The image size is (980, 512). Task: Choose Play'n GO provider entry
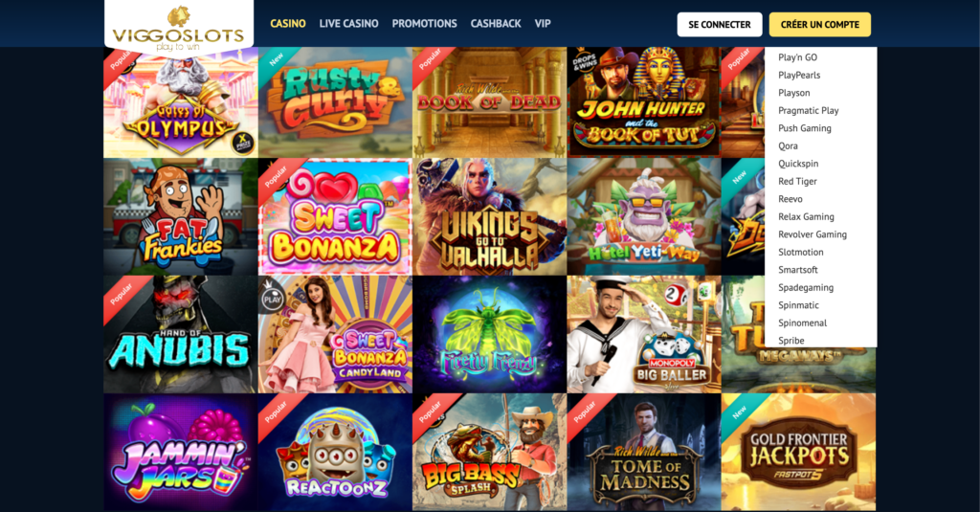[x=797, y=57]
